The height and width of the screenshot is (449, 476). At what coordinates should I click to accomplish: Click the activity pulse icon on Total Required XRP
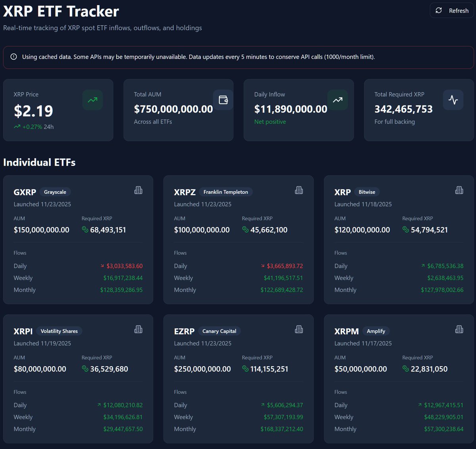[453, 100]
